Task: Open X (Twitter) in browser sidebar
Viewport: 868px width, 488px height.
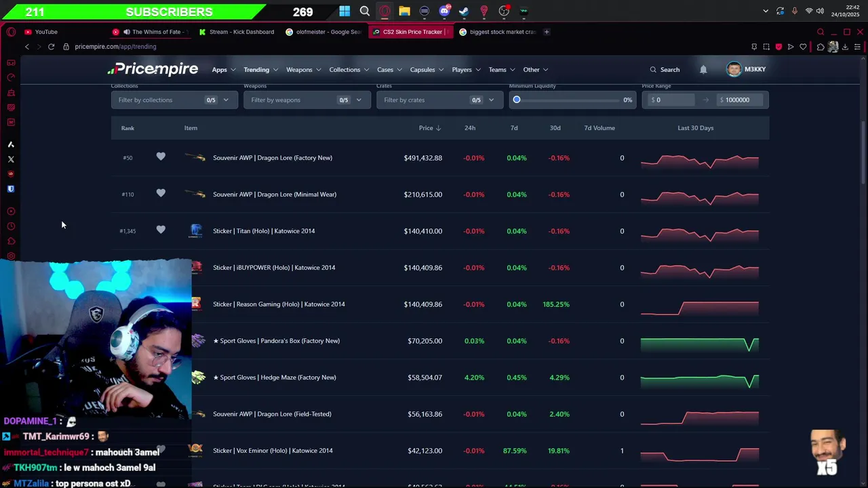Action: (x=11, y=159)
